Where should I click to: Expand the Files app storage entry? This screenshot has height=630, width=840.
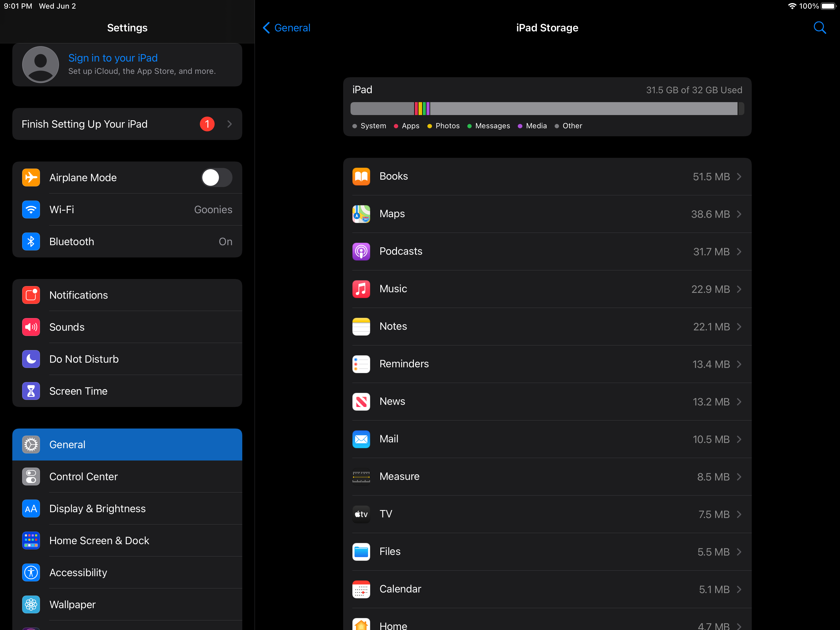pyautogui.click(x=547, y=551)
